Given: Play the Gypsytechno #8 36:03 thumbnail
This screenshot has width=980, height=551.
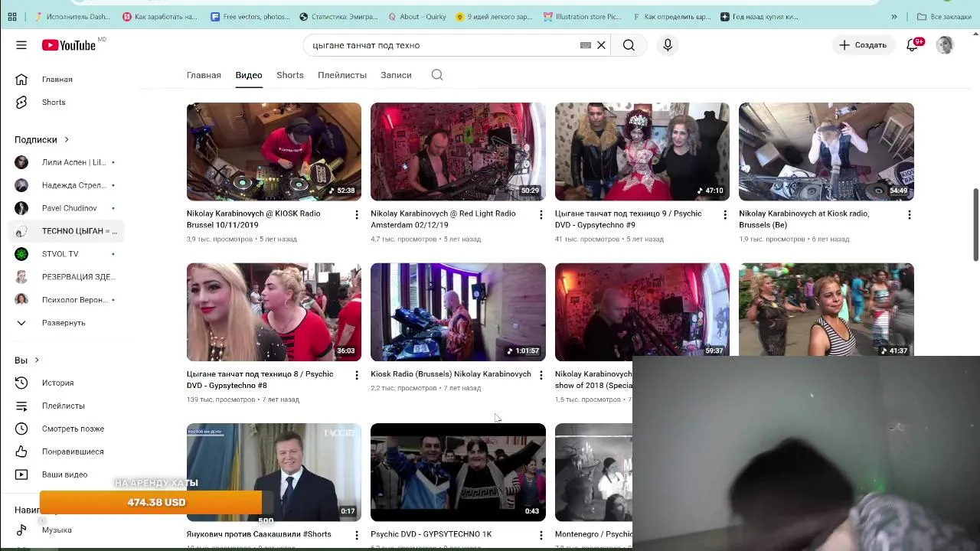Looking at the screenshot, I should (x=274, y=312).
